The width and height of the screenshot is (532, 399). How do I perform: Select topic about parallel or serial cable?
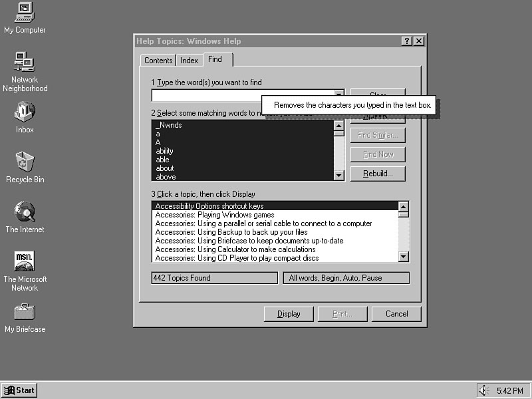(x=275, y=223)
